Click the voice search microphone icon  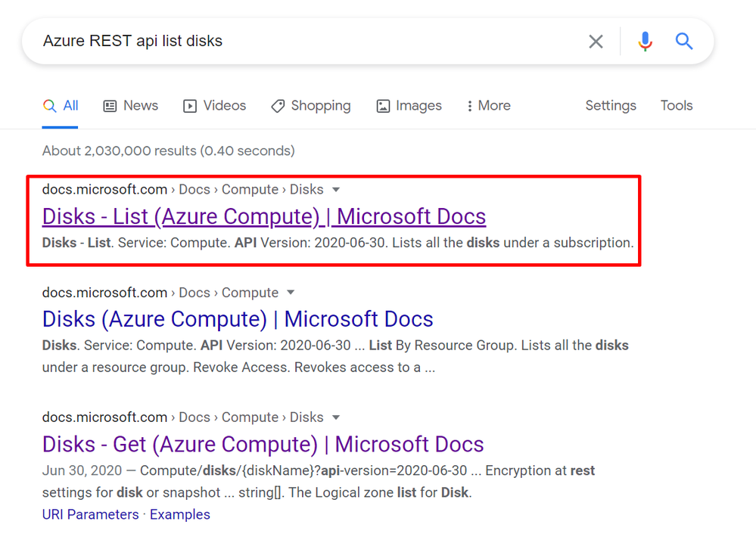click(645, 42)
